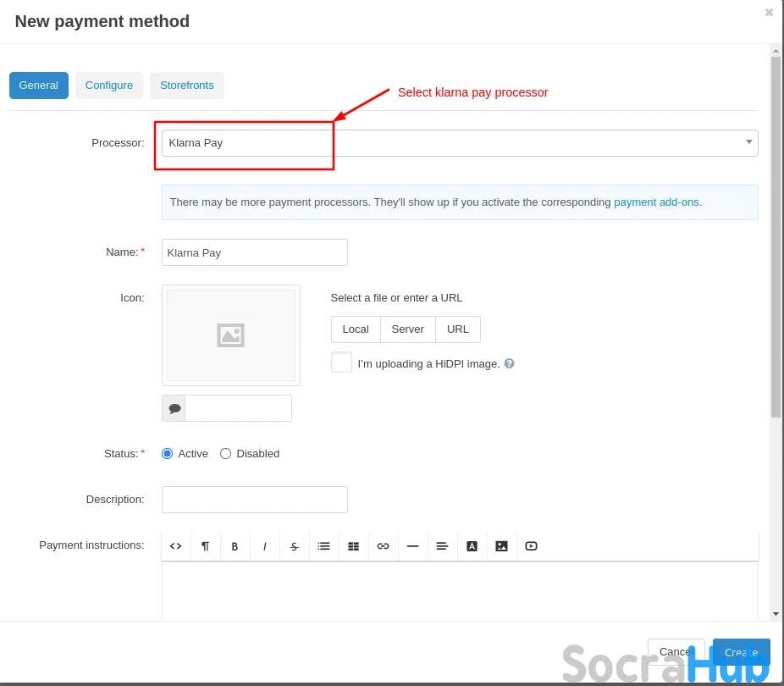The width and height of the screenshot is (784, 686).
Task: Open the Processor dropdown showing Klarna Pay
Action: tap(460, 143)
